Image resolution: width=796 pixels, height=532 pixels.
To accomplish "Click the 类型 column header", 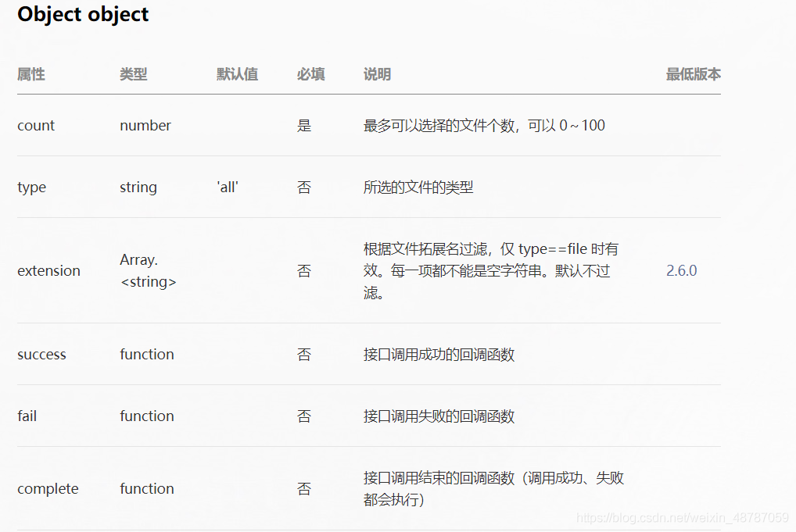I will (x=134, y=74).
